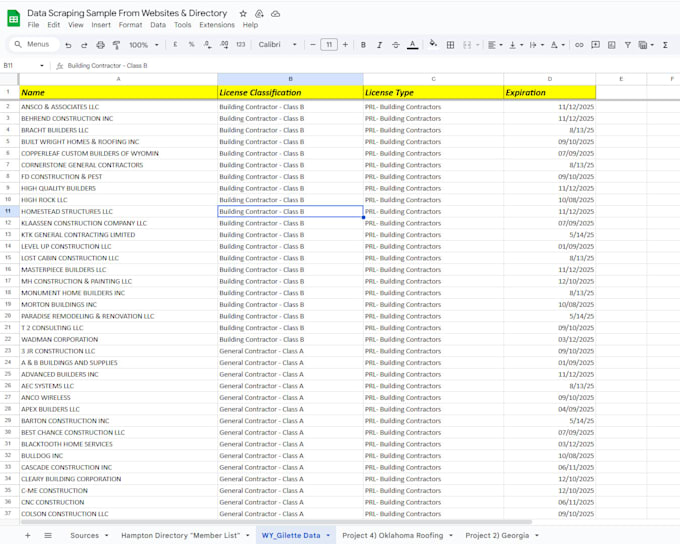Open the All sheets list
Image resolution: width=680 pixels, height=544 pixels.
48,535
